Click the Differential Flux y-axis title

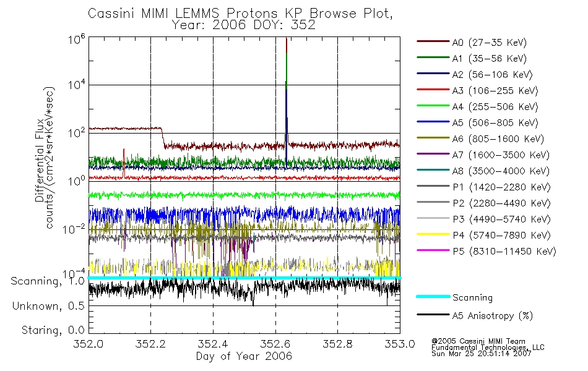(x=45, y=158)
